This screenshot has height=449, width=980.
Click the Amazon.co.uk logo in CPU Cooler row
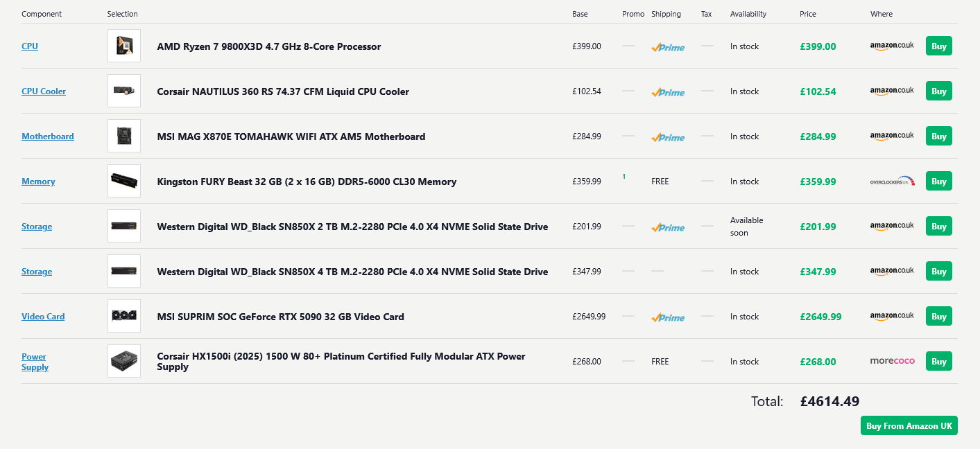pos(892,91)
